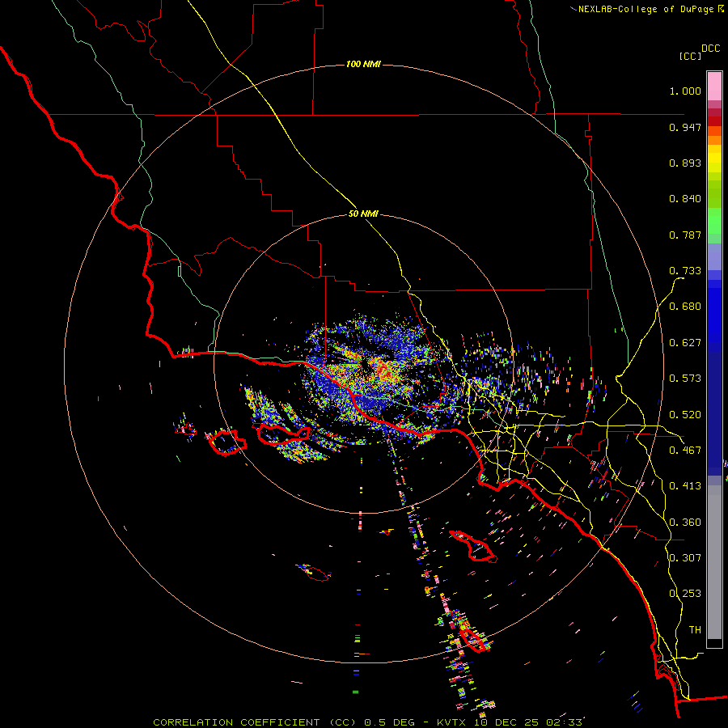The image size is (728, 728).
Task: Click the 0.573 scale value
Action: (685, 379)
